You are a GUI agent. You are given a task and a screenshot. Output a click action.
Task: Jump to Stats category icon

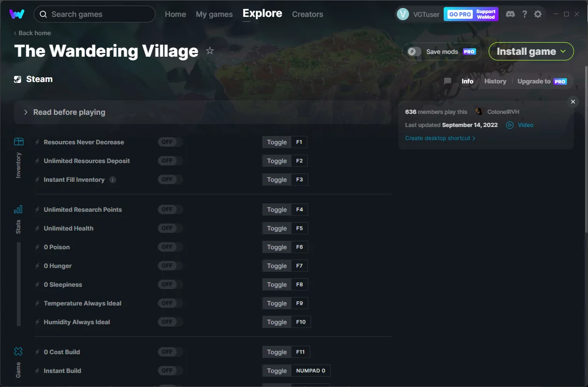click(x=18, y=209)
